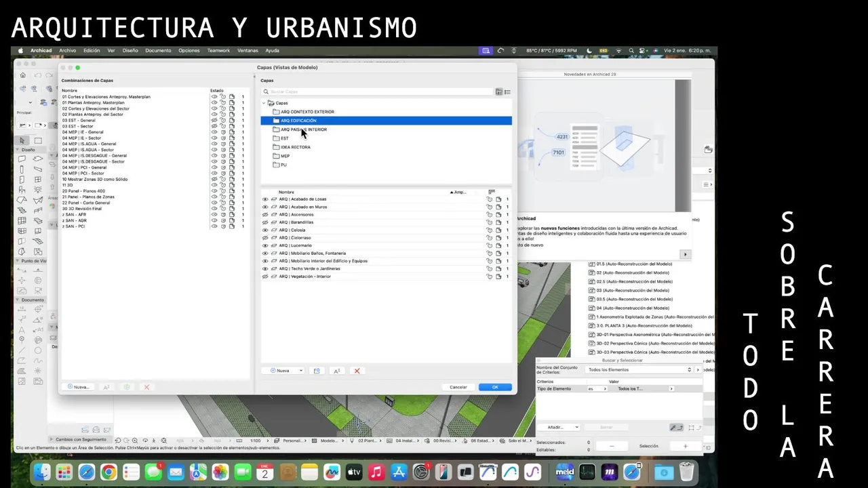Screen dimensions: 868x488
Task: Show the hidden ARQ | Barandillas layer
Action: pyautogui.click(x=265, y=222)
